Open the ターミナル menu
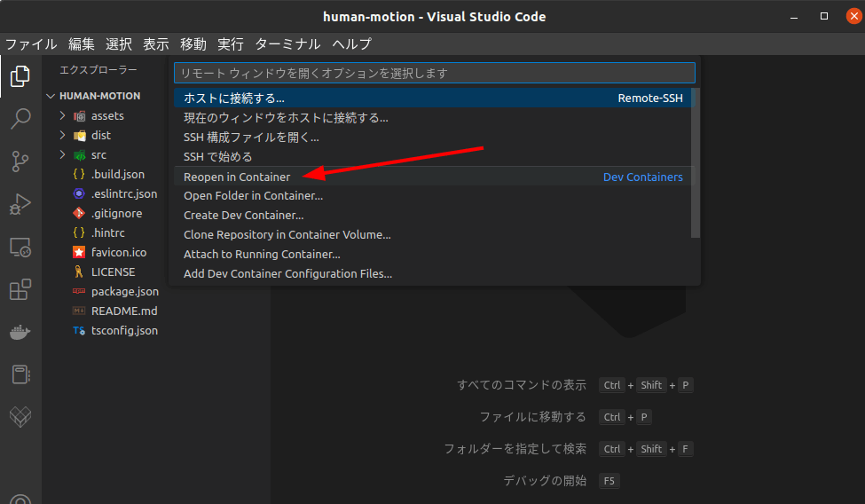The image size is (865, 504). coord(288,44)
